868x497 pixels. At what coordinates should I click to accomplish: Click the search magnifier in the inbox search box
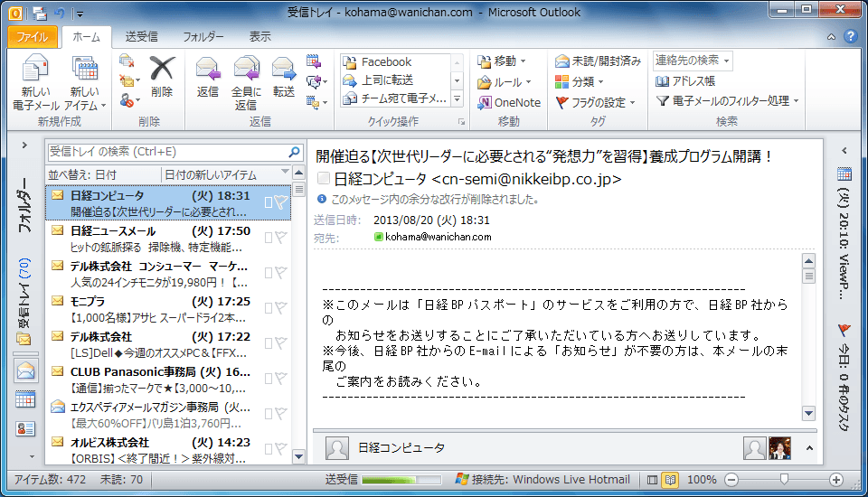click(295, 152)
